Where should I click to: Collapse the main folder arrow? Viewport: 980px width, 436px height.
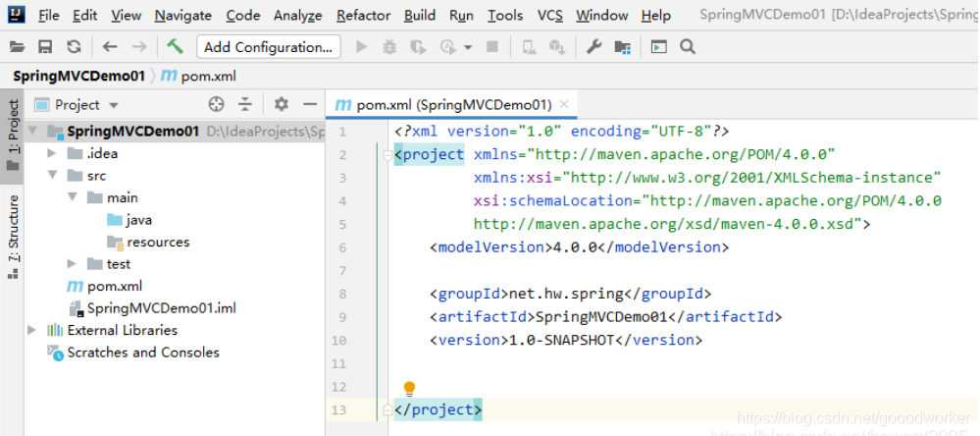pos(73,197)
